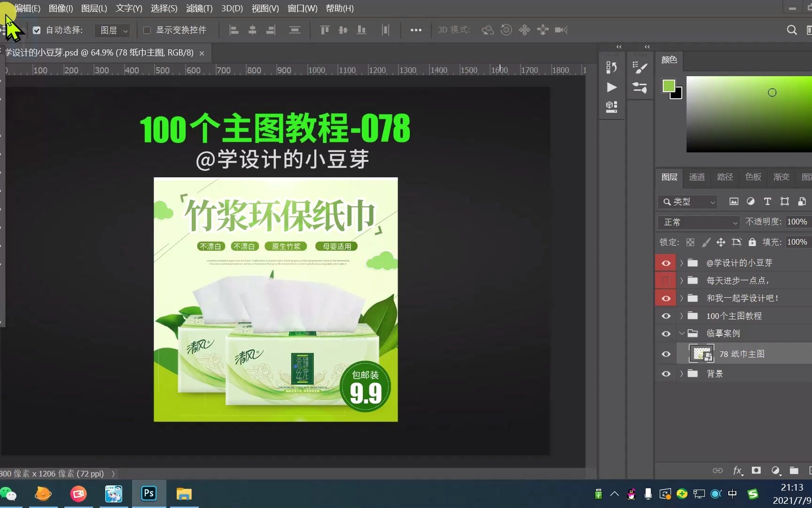Add a layer mask icon
Screen dimensions: 812x508
[756, 470]
